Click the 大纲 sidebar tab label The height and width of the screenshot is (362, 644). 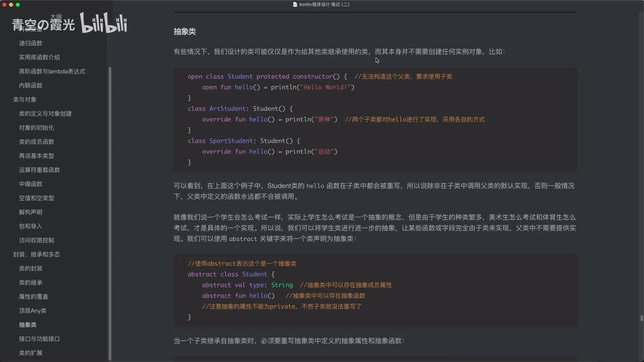coord(55,17)
